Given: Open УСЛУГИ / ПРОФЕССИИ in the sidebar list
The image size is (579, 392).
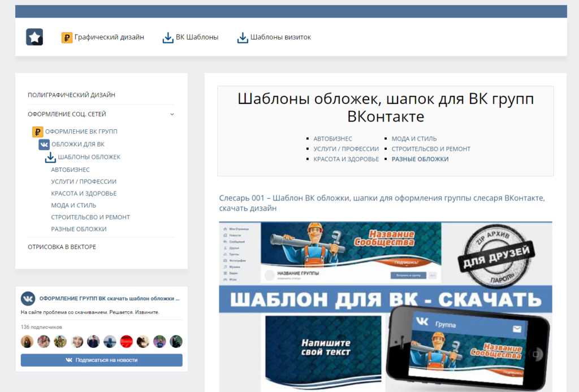Looking at the screenshot, I should click(84, 181).
